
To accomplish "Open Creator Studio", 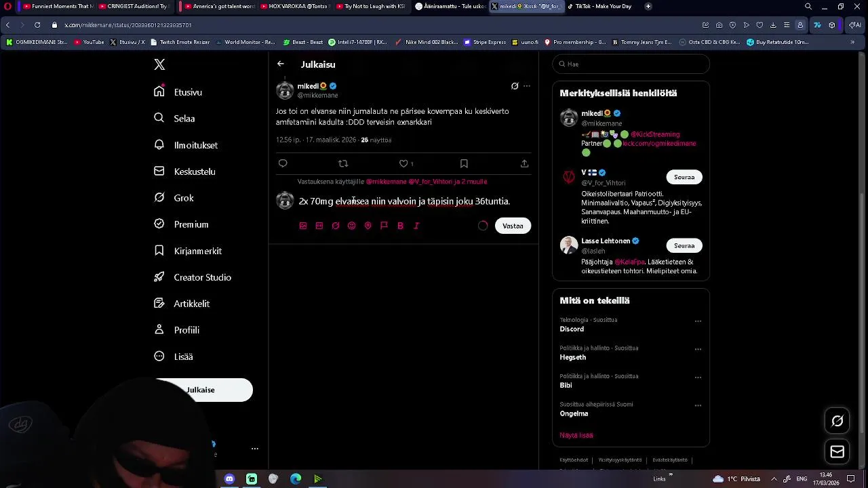I will [193, 277].
